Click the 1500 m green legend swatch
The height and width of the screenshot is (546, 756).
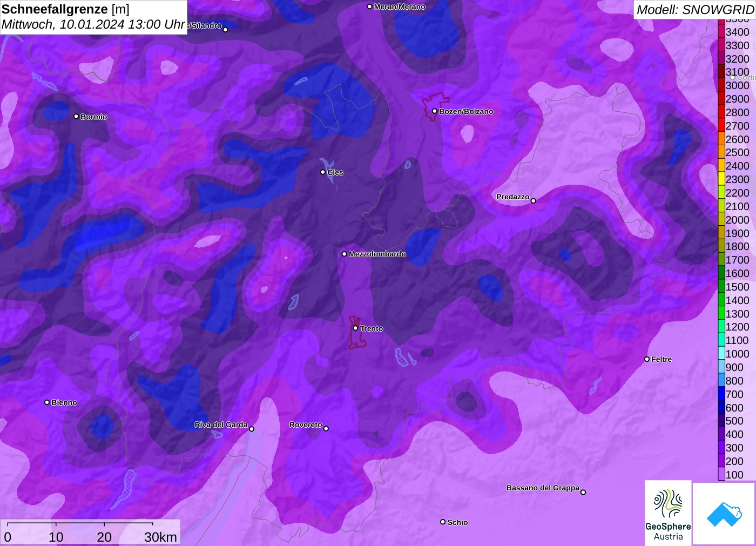tap(721, 287)
